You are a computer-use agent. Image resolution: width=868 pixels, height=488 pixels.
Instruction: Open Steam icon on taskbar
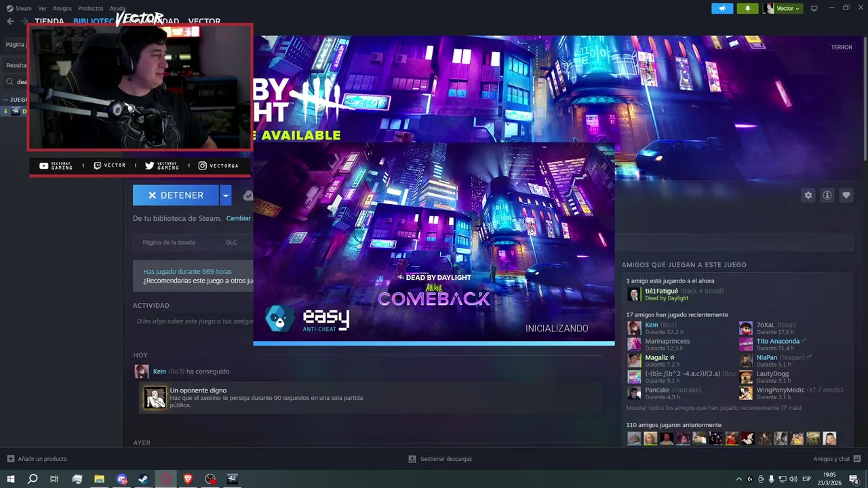coord(144,479)
